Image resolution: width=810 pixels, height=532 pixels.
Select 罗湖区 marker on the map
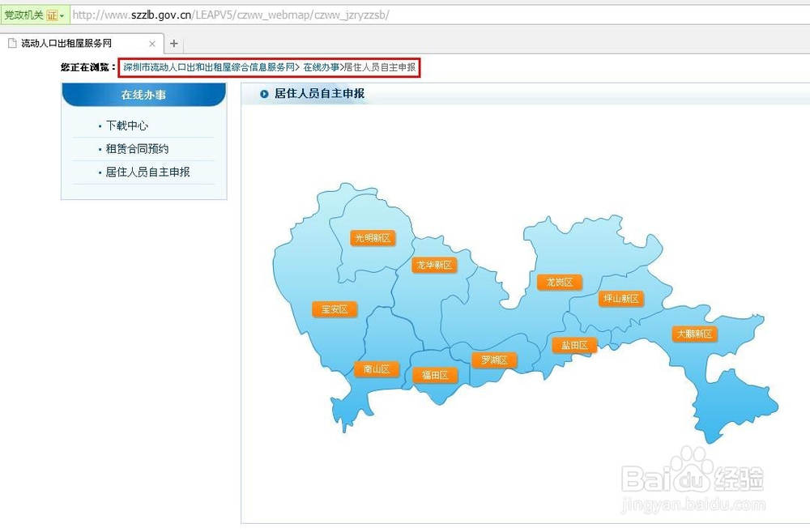(x=493, y=360)
